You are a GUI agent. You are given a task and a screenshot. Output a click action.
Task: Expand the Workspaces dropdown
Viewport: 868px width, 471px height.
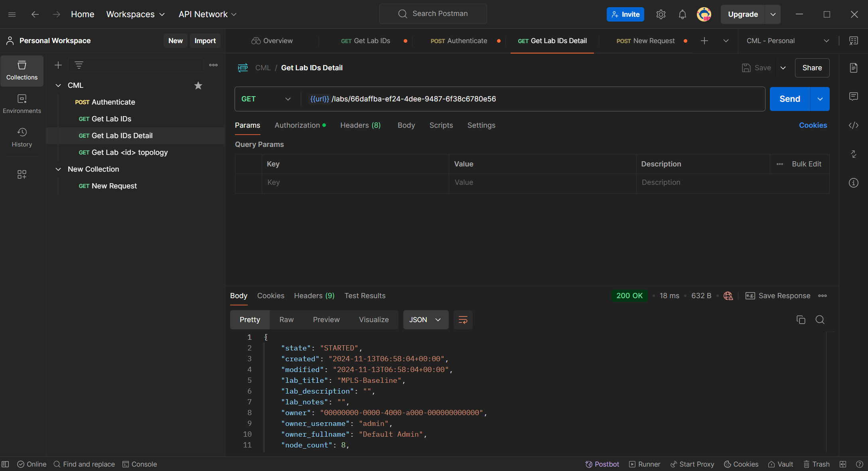(136, 14)
